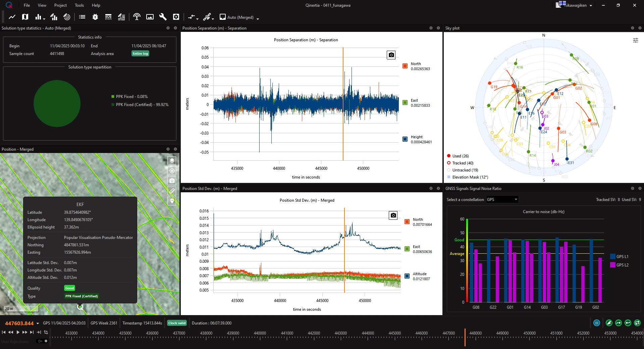The image size is (644, 349).
Task: Toggle Altitude series in Position Std Dev legend
Action: tap(407, 276)
